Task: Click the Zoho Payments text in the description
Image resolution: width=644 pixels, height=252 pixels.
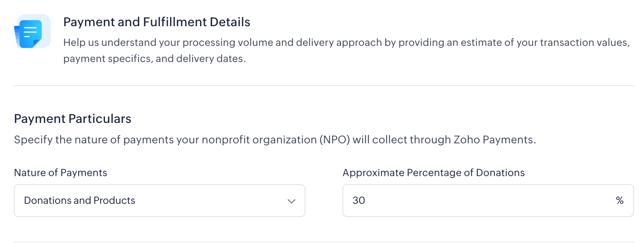Action: pyautogui.click(x=493, y=139)
